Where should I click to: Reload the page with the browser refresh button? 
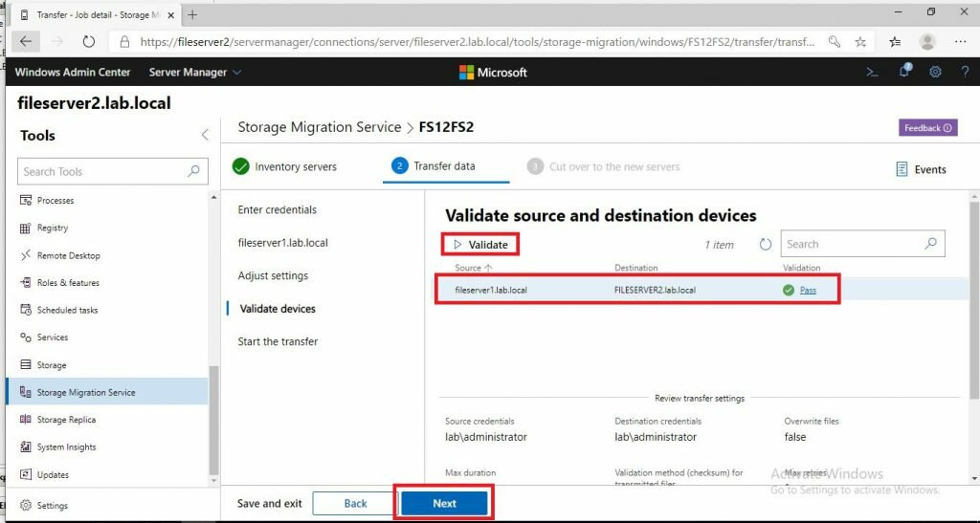(x=89, y=42)
